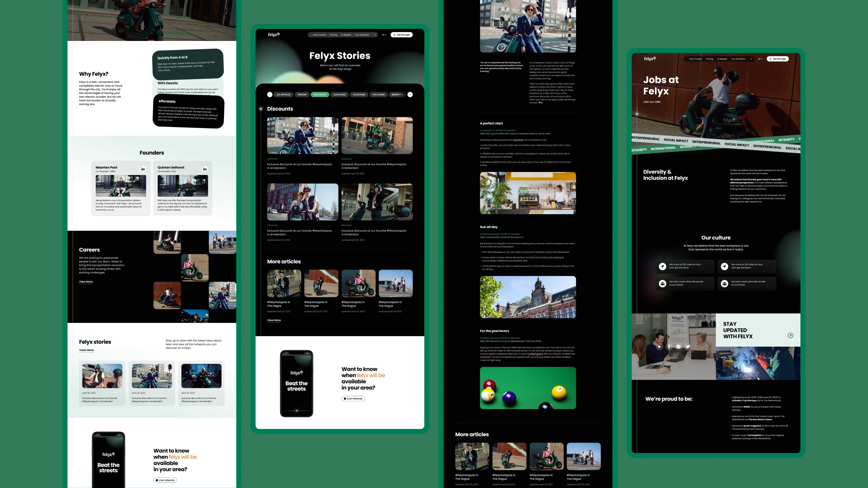The width and height of the screenshot is (868, 488).
Task: Open the Affordable card
Action: [x=188, y=111]
